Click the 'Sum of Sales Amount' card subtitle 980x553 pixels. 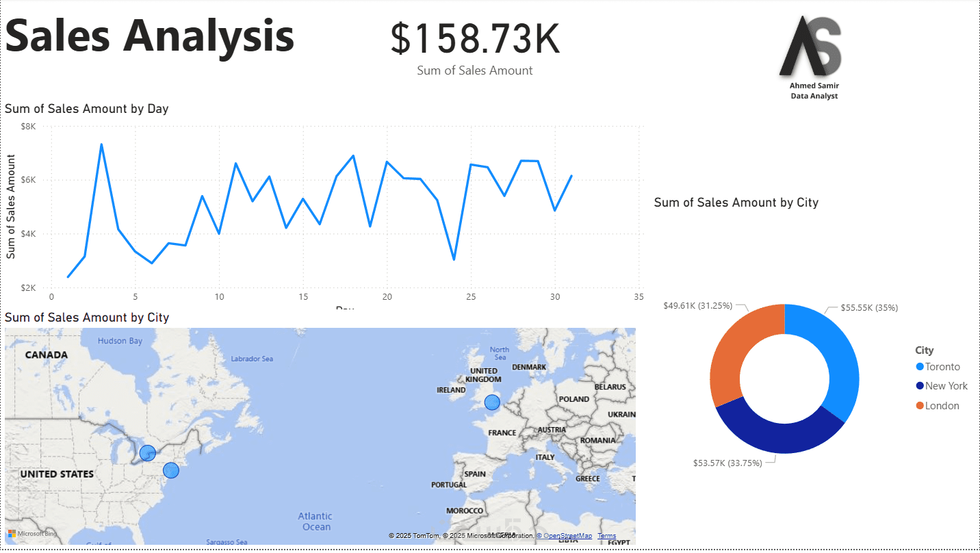(475, 70)
